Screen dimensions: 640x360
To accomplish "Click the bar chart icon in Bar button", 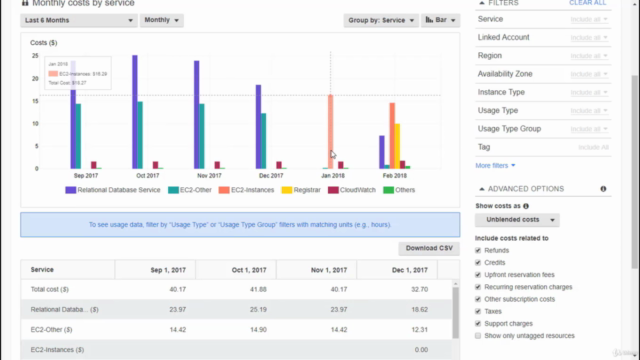I will point(429,20).
